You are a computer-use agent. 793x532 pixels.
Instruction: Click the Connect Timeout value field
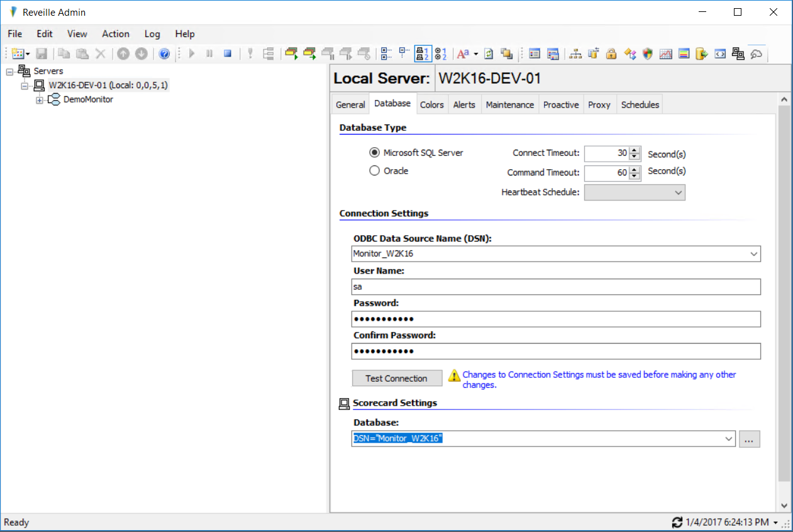[607, 154]
